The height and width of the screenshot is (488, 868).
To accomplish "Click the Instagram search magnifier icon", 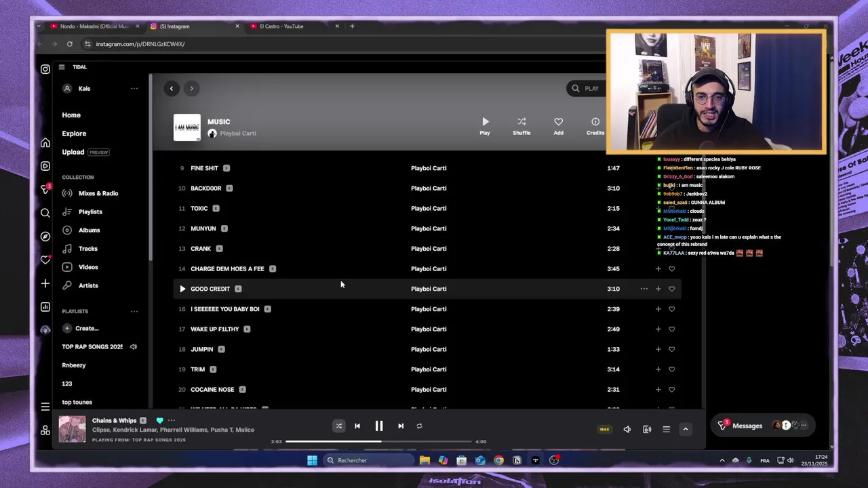I will click(x=45, y=213).
